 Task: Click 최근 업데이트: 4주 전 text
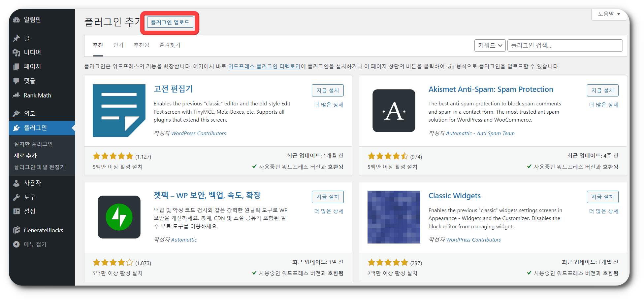(593, 156)
